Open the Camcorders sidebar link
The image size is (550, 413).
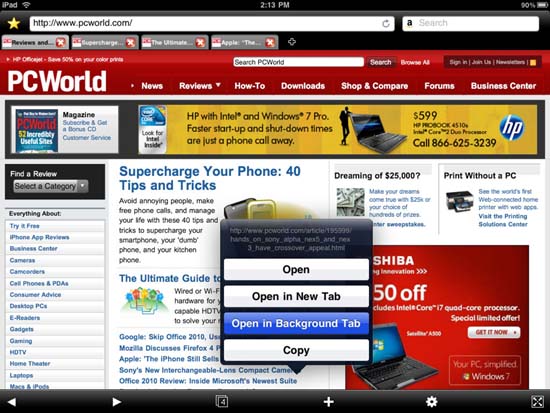click(x=27, y=272)
